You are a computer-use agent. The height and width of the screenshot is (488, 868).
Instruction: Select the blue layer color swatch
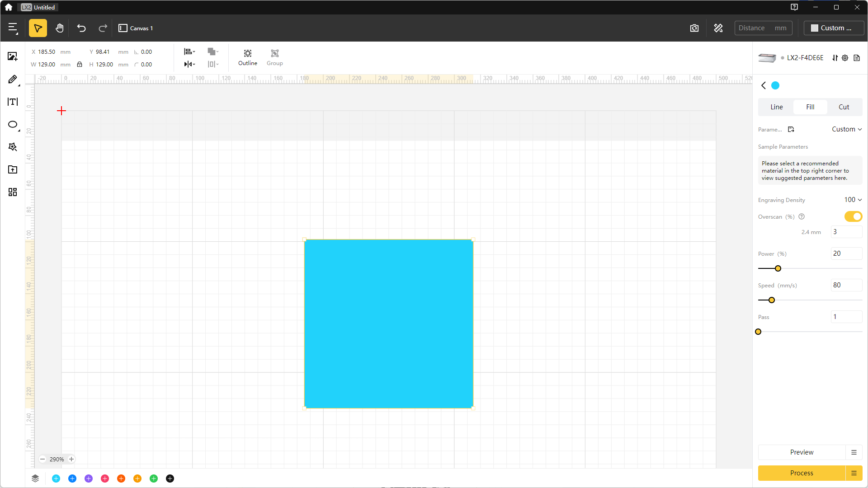tap(72, 479)
